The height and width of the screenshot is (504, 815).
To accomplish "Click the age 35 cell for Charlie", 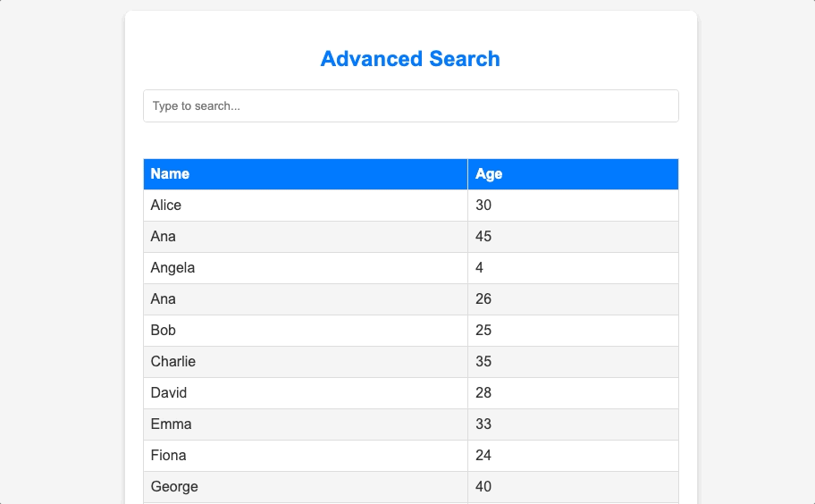I will (574, 362).
